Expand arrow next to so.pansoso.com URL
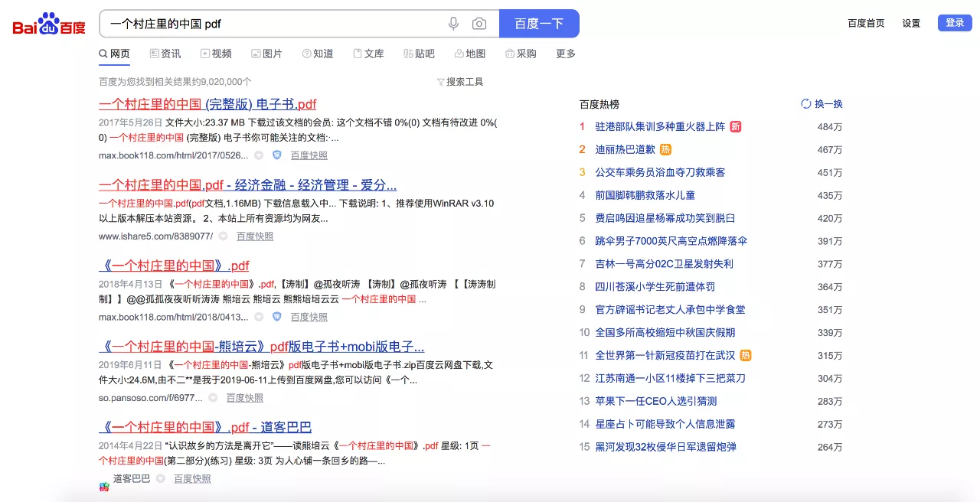 pyautogui.click(x=213, y=398)
